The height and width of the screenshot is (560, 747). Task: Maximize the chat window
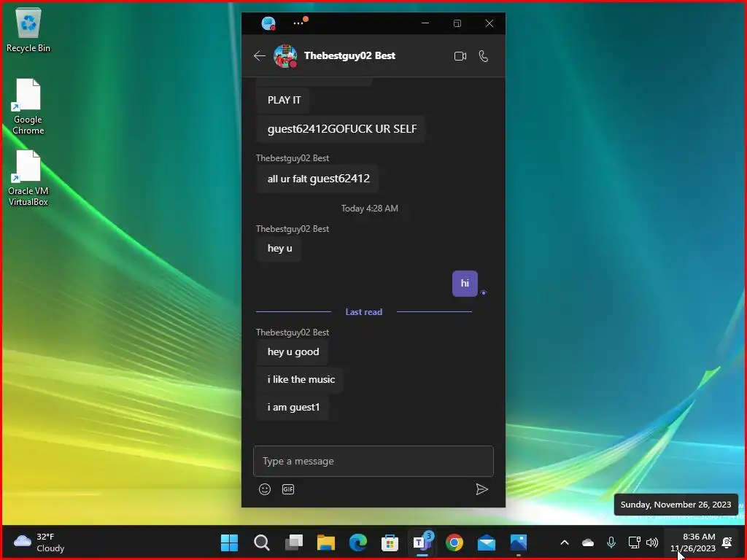point(457,23)
